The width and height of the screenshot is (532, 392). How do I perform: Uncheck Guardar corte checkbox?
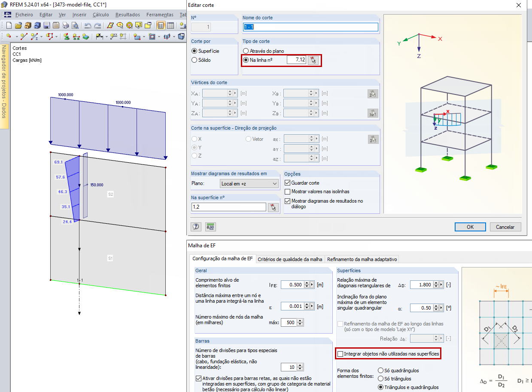click(288, 183)
